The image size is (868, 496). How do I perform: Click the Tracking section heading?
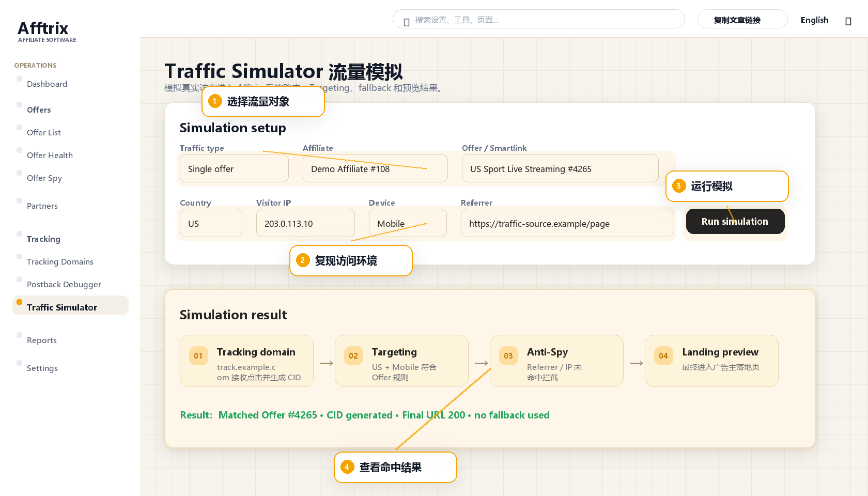(43, 239)
